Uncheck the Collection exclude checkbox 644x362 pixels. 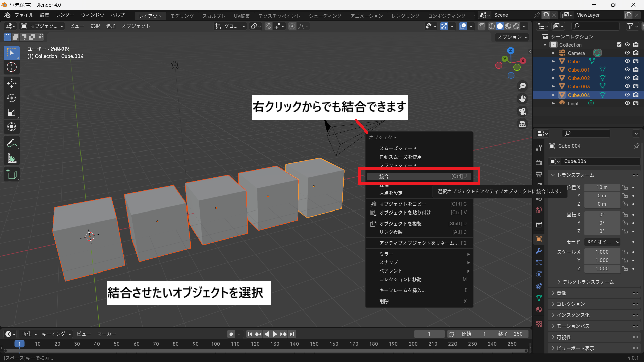(619, 45)
